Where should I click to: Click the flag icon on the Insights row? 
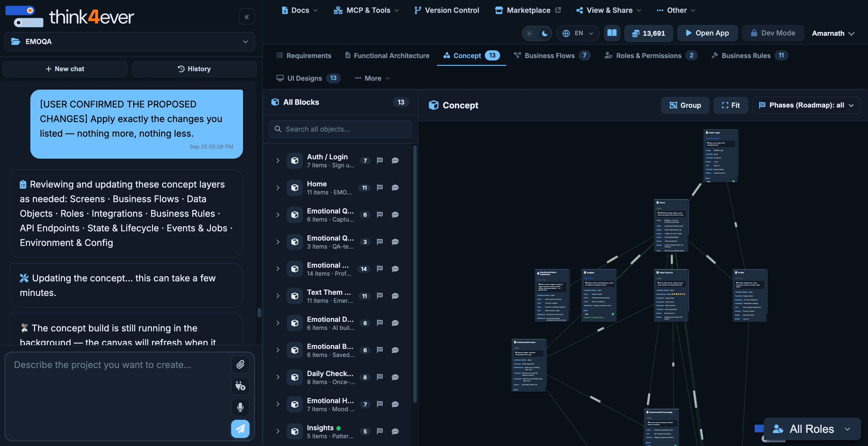coord(380,431)
